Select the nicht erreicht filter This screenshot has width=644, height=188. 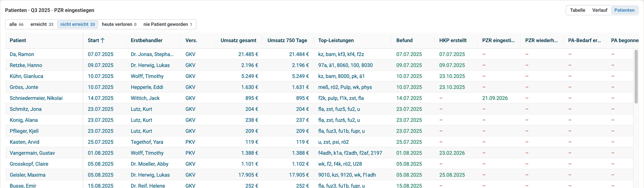pyautogui.click(x=78, y=24)
